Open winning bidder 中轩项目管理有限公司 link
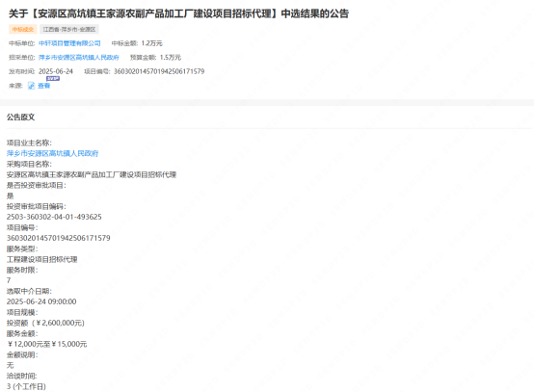Image resolution: width=534 pixels, height=392 pixels. (x=69, y=43)
